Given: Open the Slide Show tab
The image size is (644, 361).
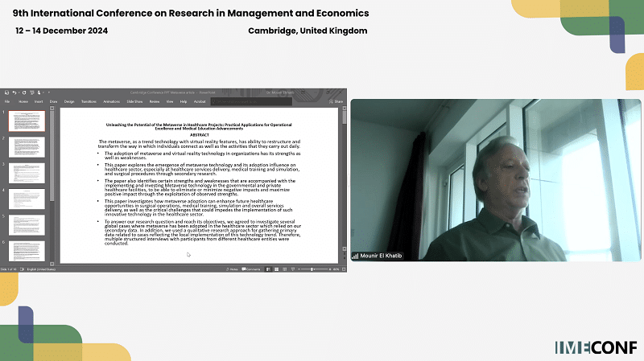Looking at the screenshot, I should 134,102.
